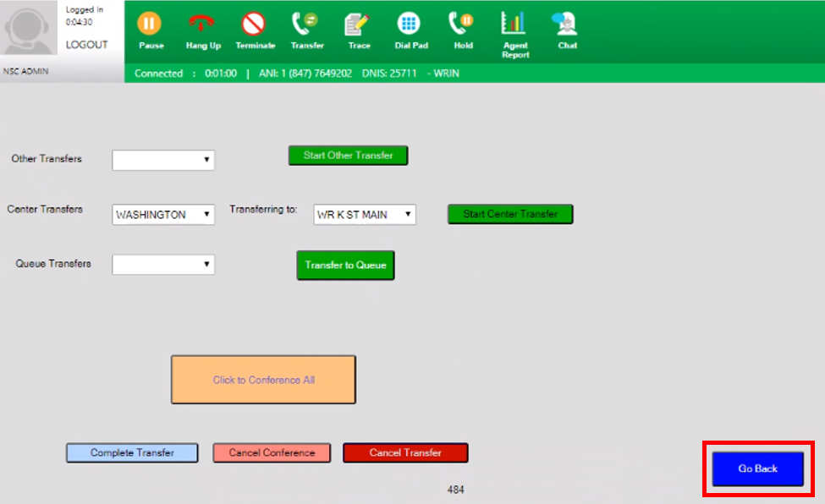The image size is (825, 504).
Task: Click the Other Transfers label
Action: 47,159
